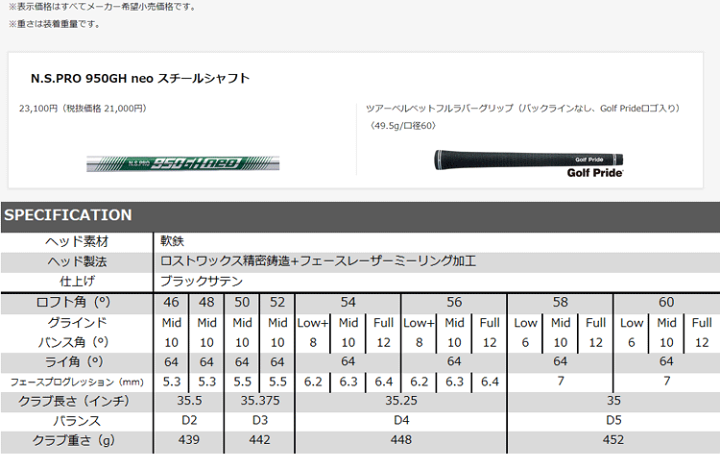Image resolution: width=720 pixels, height=469 pixels.
Task: Click the ライ角 row label
Action: coord(73,362)
